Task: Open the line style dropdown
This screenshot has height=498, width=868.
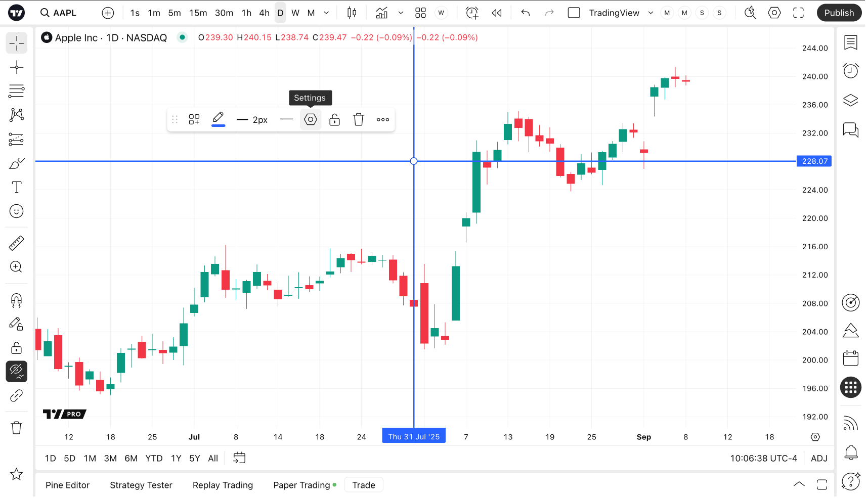Action: pos(286,120)
